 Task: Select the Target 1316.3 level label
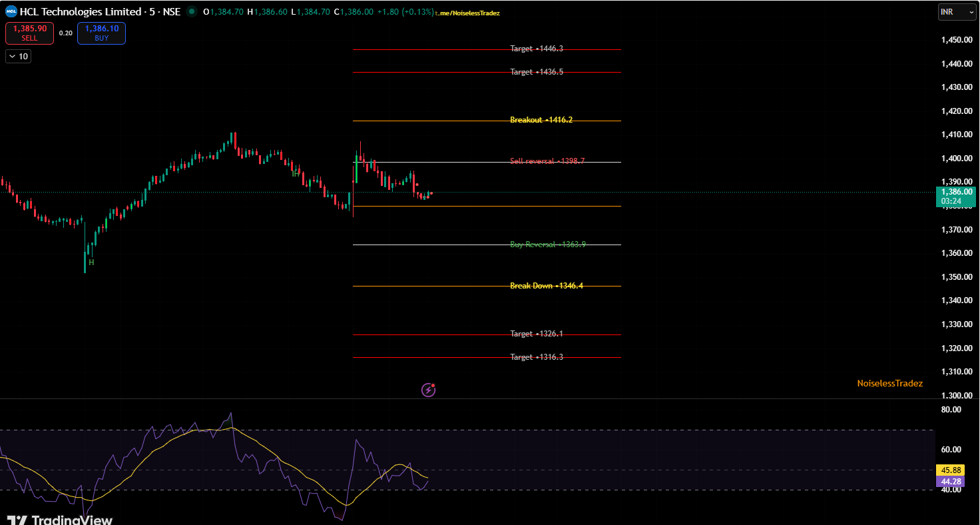point(537,357)
